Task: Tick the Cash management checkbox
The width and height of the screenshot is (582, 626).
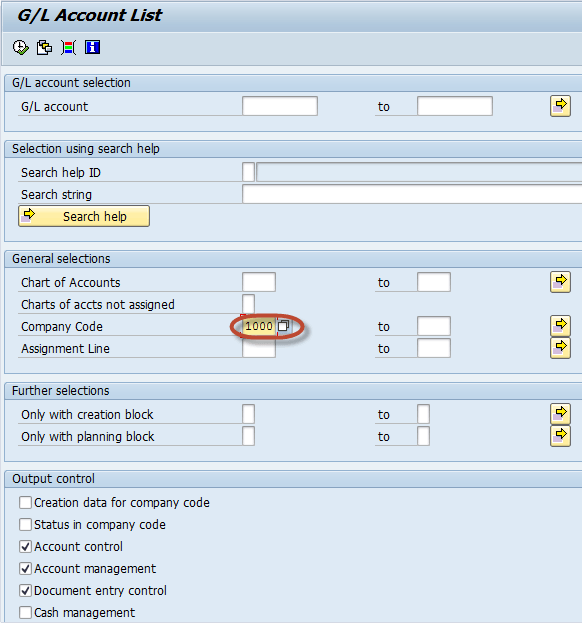Action: pyautogui.click(x=26, y=612)
